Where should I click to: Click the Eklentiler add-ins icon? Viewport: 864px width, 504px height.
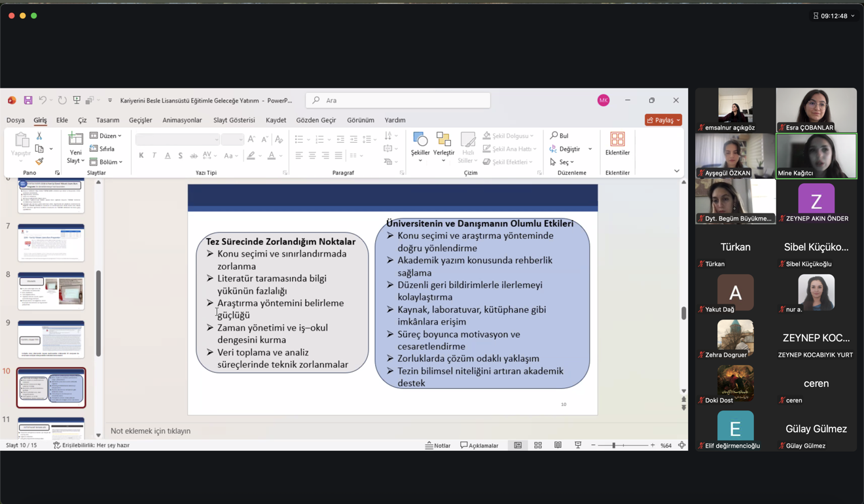click(x=617, y=144)
